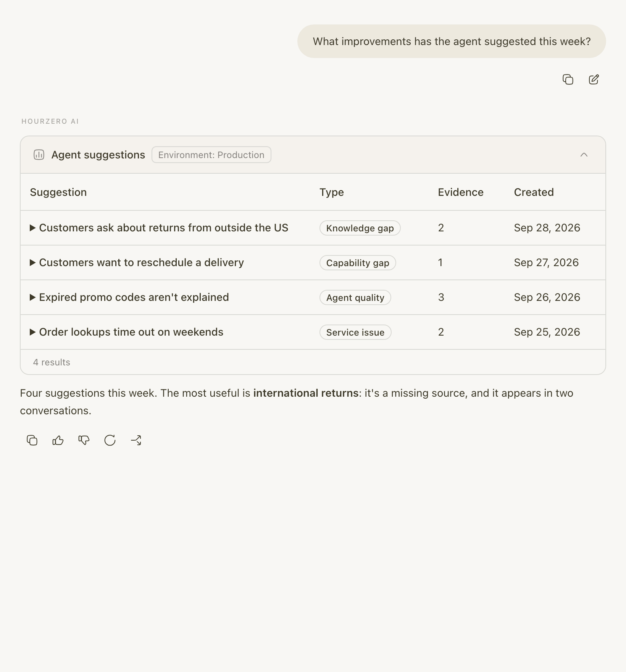Sort by the Type column header
Screen dimensions: 626x672
(x=332, y=192)
